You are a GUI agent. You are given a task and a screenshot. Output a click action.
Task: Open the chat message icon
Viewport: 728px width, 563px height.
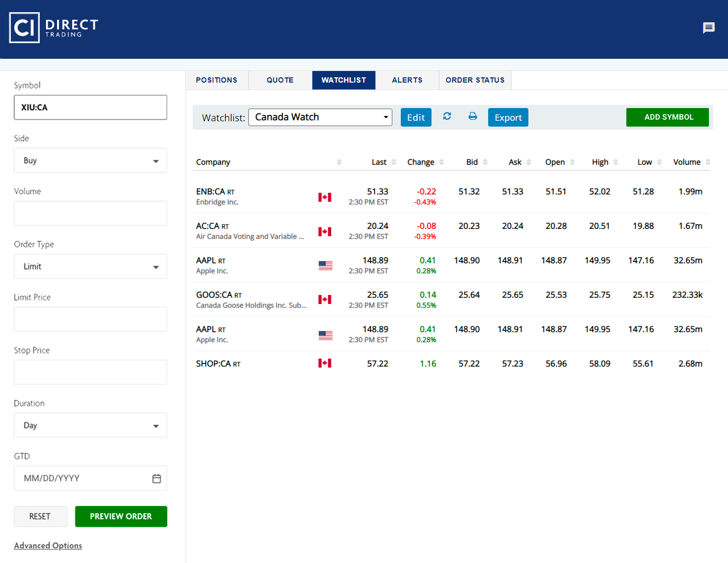pyautogui.click(x=708, y=28)
